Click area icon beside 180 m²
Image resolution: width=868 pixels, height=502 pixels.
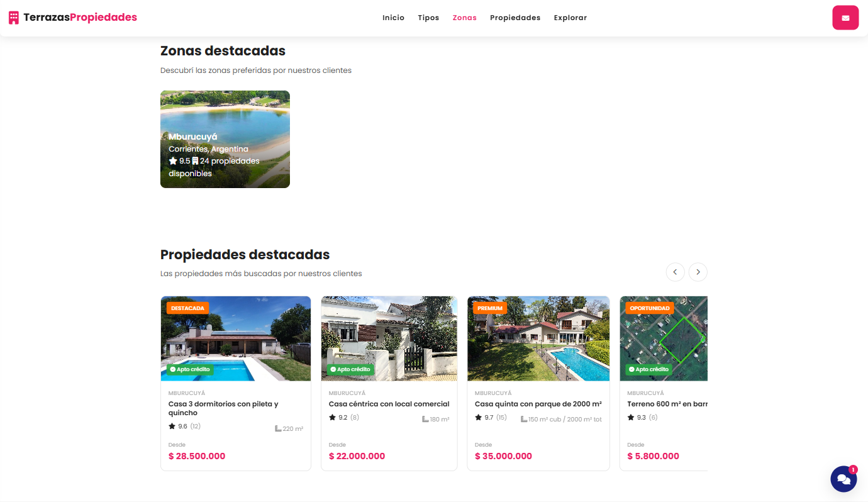pyautogui.click(x=425, y=419)
